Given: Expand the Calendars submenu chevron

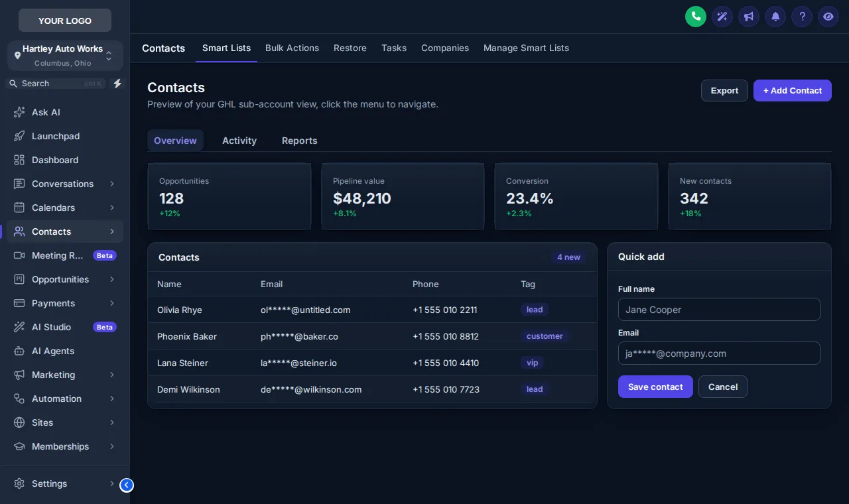Looking at the screenshot, I should 112,208.
